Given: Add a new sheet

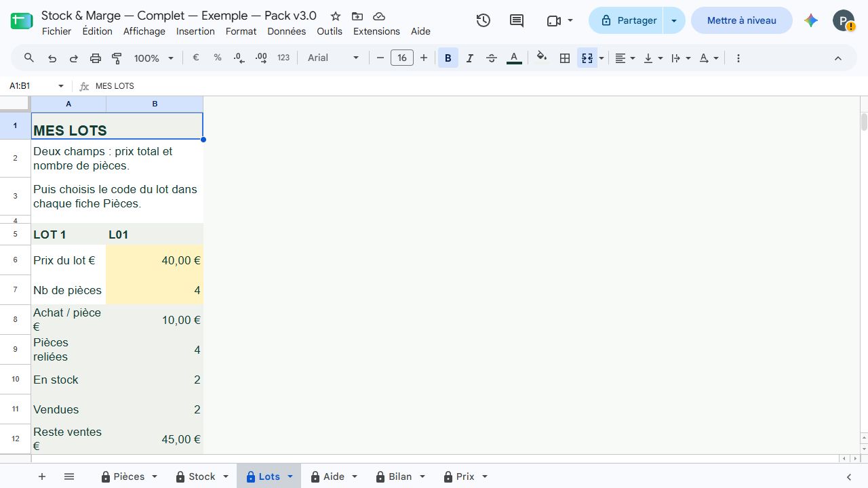Looking at the screenshot, I should (42, 476).
